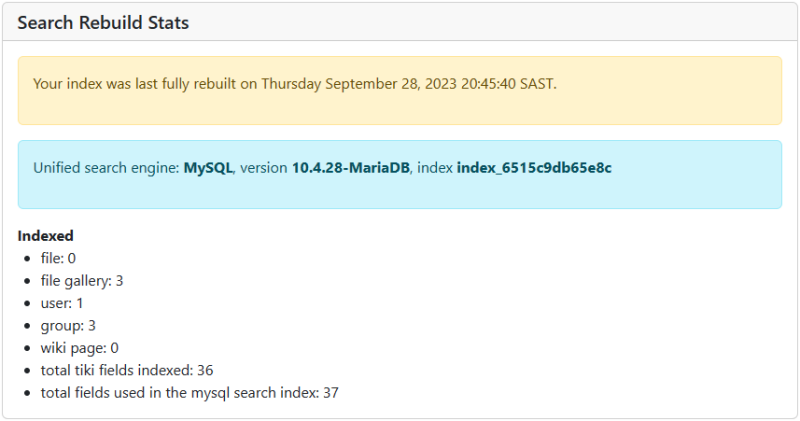Click the Indexed bold label
Viewport: 800px width, 421px height.
pos(45,236)
